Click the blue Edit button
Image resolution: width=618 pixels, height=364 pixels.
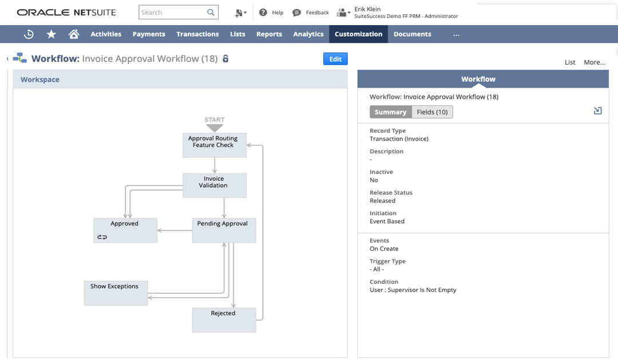pyautogui.click(x=335, y=59)
